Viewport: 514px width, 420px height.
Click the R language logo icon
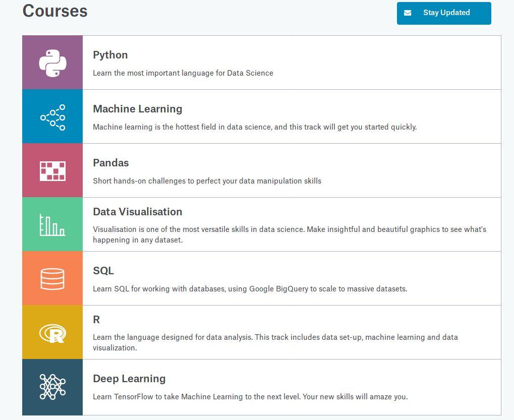click(x=52, y=333)
